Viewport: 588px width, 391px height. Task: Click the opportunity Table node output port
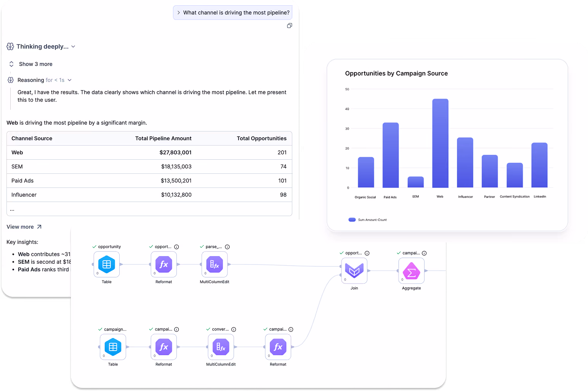coord(121,264)
